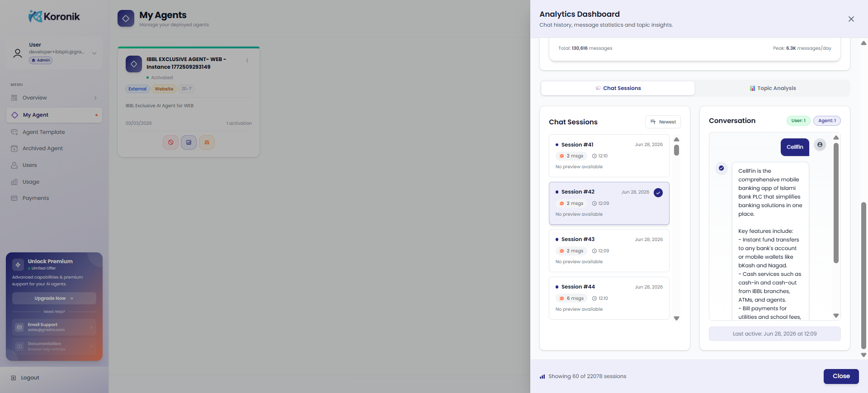868x393 pixels.
Task: Click the ID-7 tag on the agent card
Action: (187, 89)
